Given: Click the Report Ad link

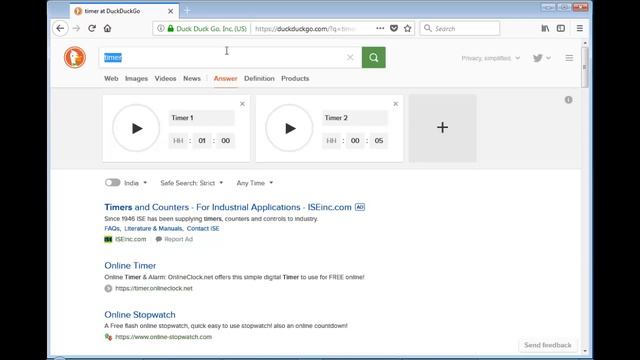Looking at the screenshot, I should click(x=174, y=239).
